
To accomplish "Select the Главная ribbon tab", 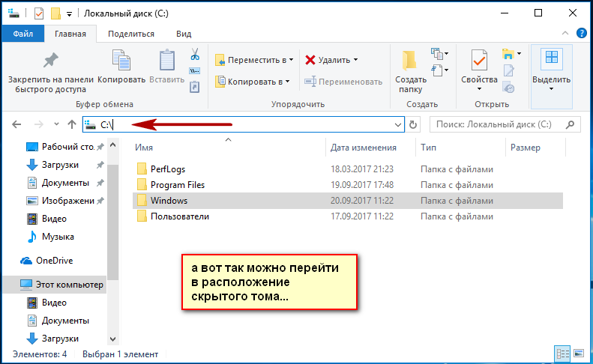I will pos(70,34).
